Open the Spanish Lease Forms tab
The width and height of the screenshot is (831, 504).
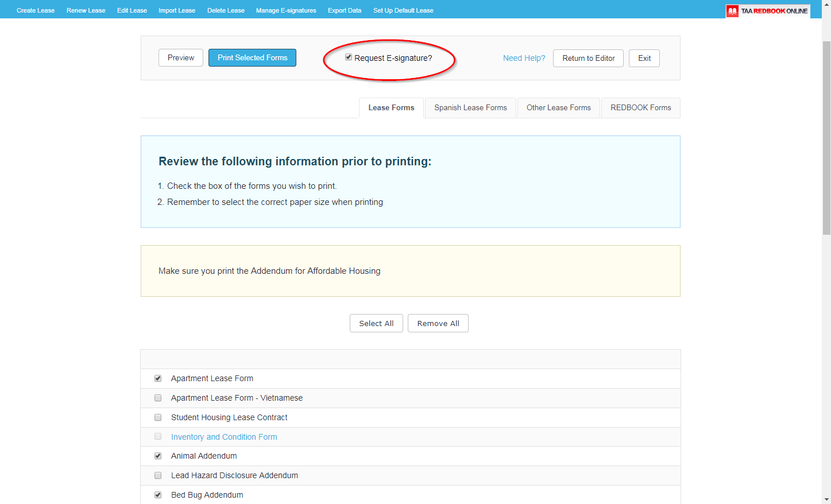(x=470, y=108)
